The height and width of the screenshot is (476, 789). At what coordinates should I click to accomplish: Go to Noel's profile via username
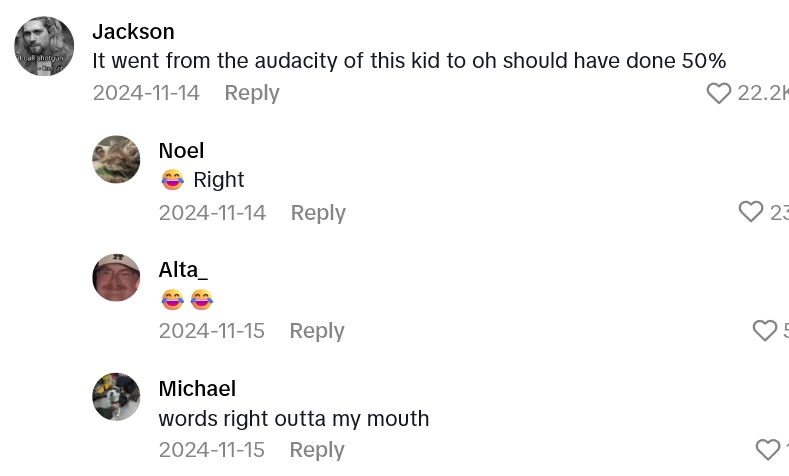181,151
